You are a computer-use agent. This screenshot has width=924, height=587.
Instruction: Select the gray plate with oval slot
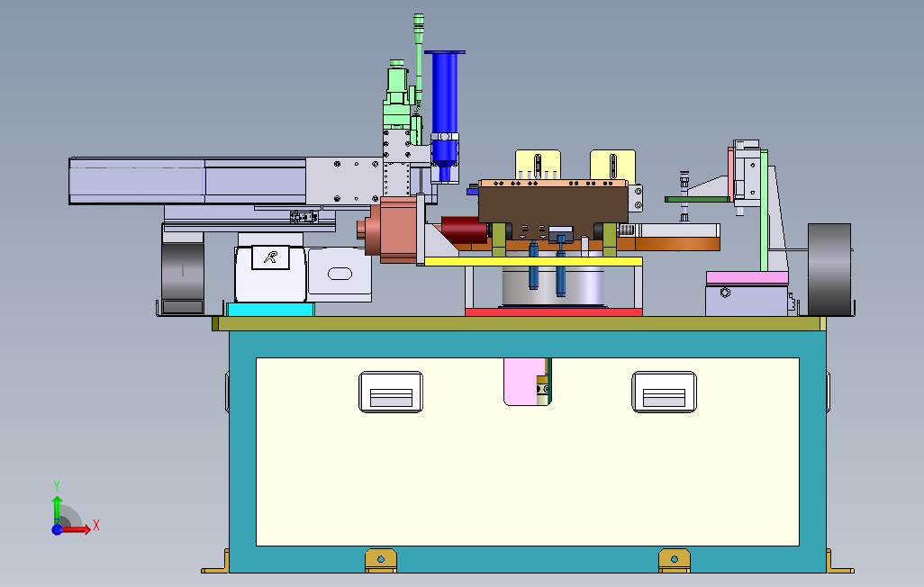[340, 274]
